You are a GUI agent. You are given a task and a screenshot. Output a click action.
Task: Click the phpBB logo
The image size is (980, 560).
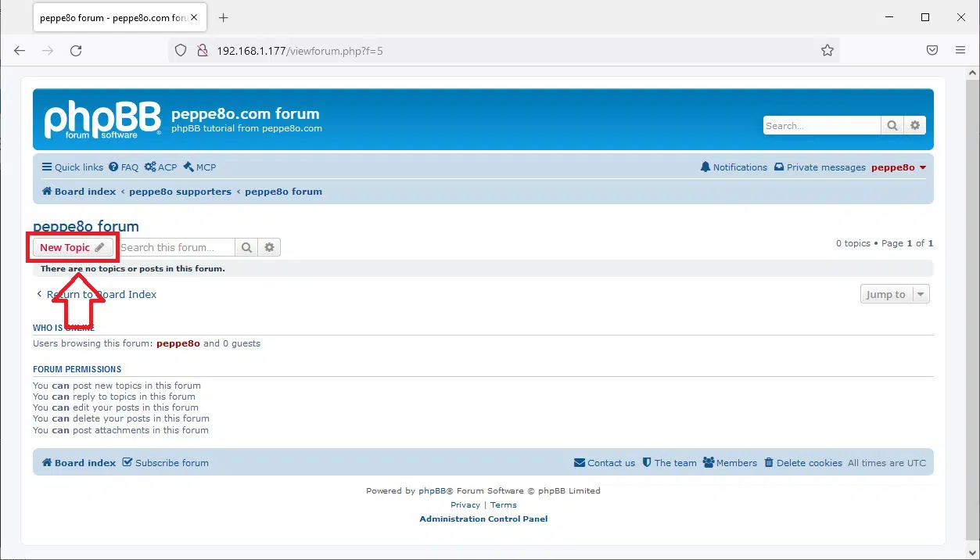pyautogui.click(x=102, y=120)
